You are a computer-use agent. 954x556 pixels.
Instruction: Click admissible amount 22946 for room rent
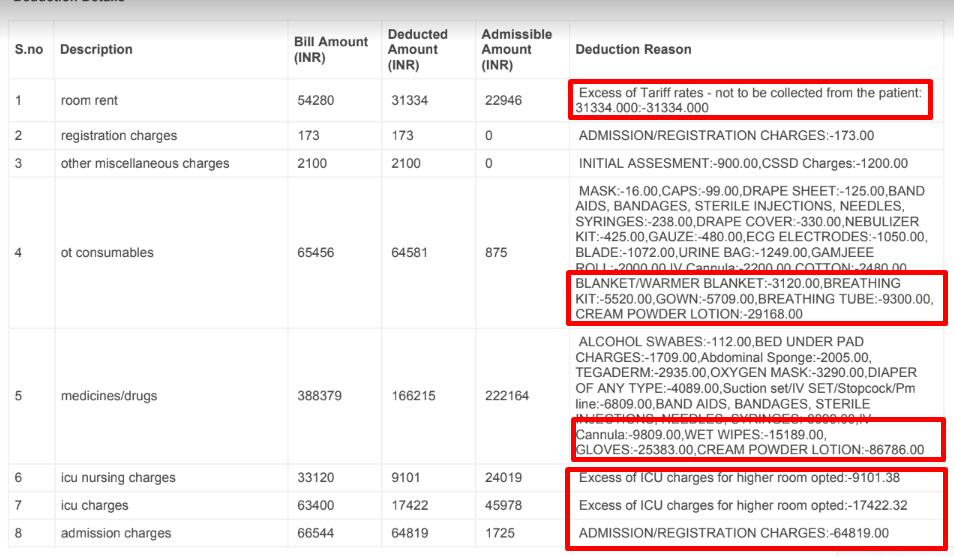(x=503, y=100)
